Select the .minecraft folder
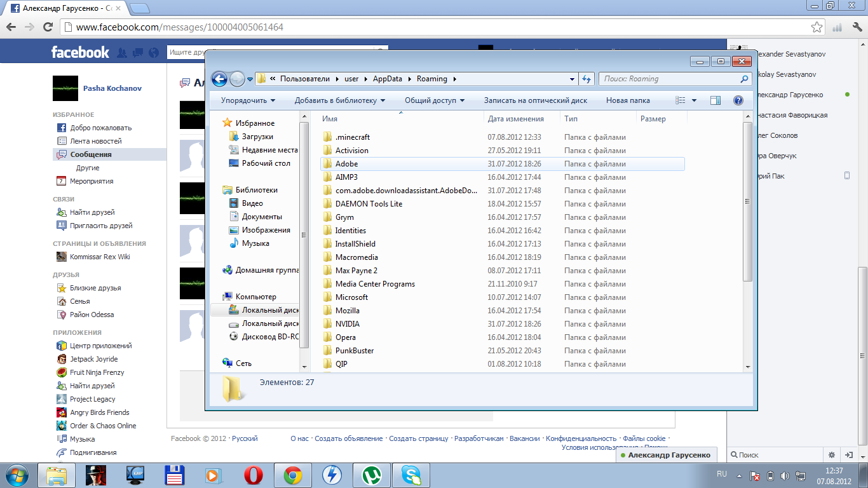The width and height of the screenshot is (868, 488). 353,137
